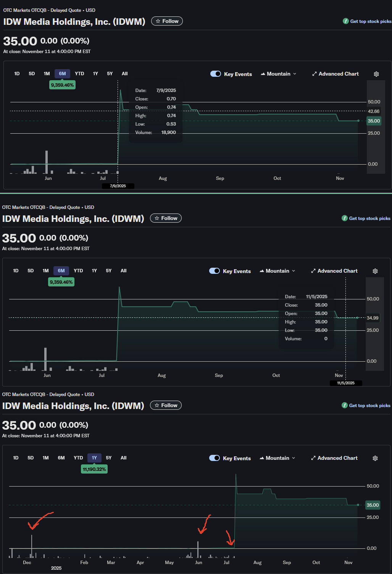Click Get top stock picks link at top
This screenshot has height=574, width=392.
tap(367, 21)
